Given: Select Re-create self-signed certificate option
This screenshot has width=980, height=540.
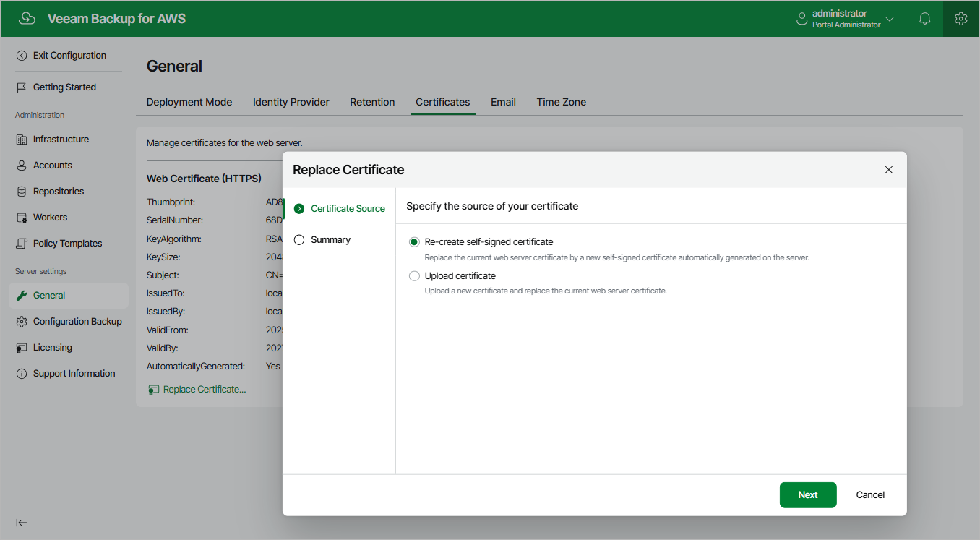Looking at the screenshot, I should coord(414,242).
